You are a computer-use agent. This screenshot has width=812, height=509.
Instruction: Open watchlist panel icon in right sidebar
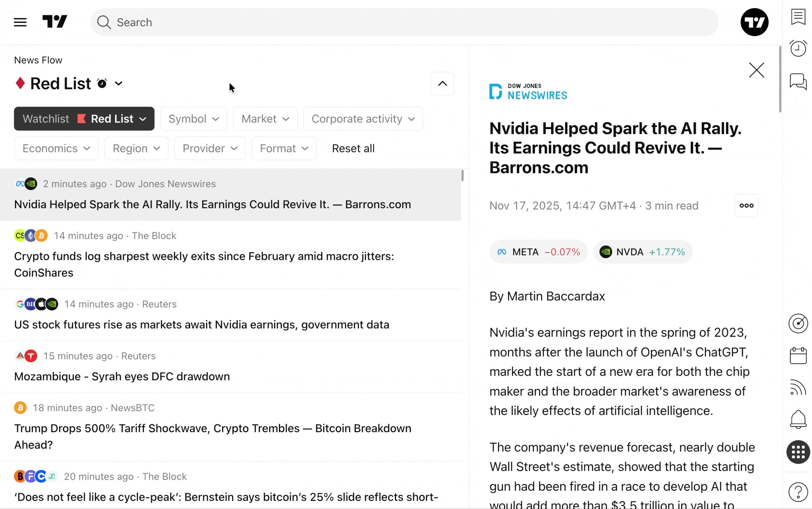point(798,17)
